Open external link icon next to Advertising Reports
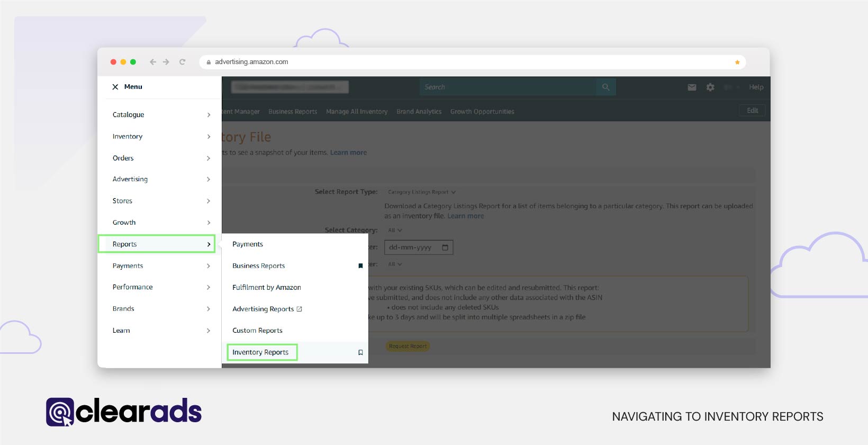 click(300, 309)
